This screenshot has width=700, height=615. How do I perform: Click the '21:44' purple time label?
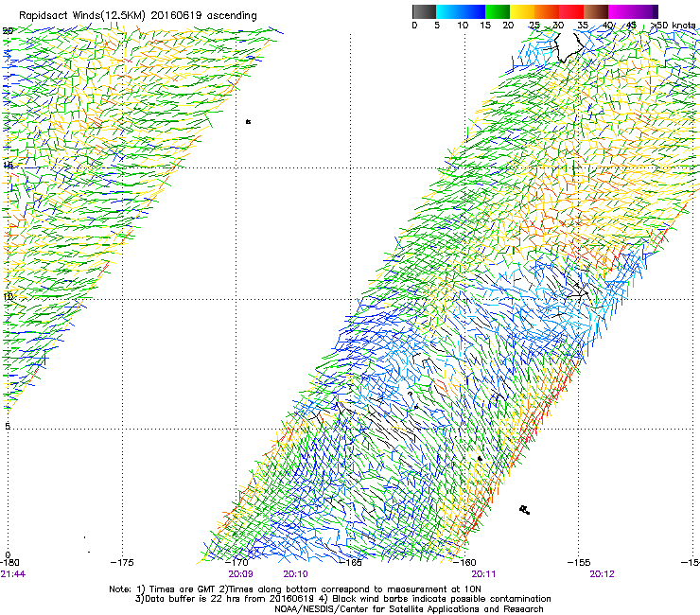pyautogui.click(x=13, y=574)
